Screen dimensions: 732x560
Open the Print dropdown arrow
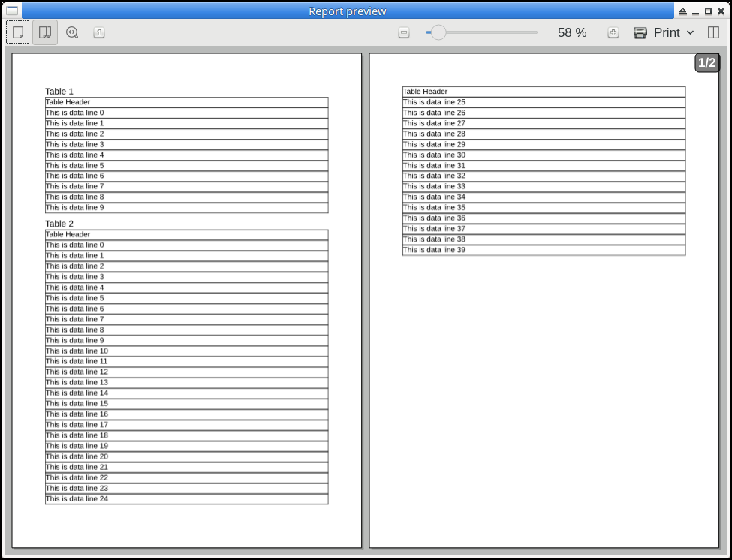[x=691, y=33]
